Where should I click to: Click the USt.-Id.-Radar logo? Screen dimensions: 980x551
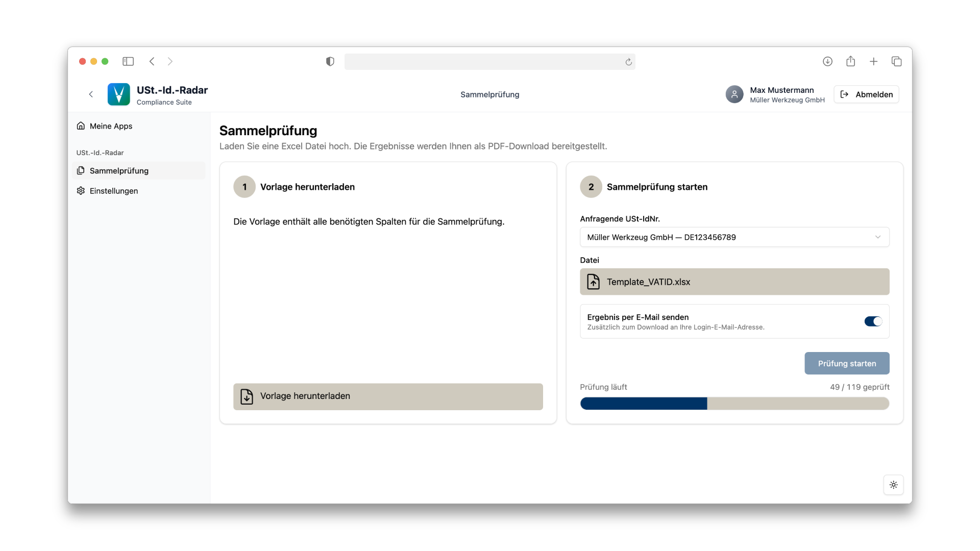[x=118, y=94]
